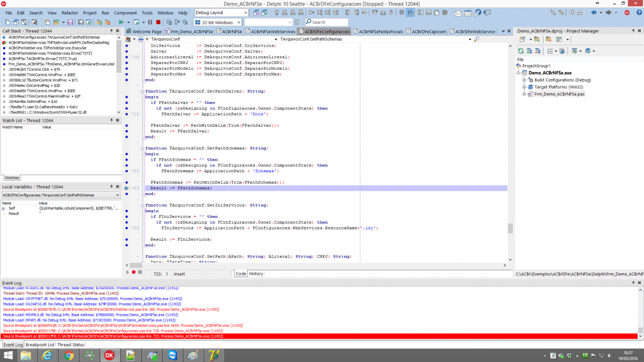Screen dimensions: 644x362
Task: Open File Explorer from the taskbar
Action: pyautogui.click(x=26, y=355)
